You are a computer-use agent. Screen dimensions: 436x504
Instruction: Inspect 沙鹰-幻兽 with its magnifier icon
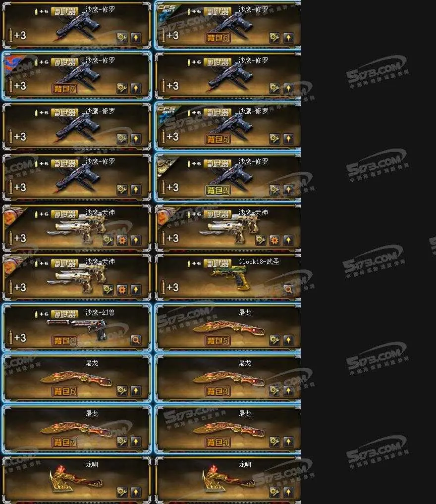(136, 340)
